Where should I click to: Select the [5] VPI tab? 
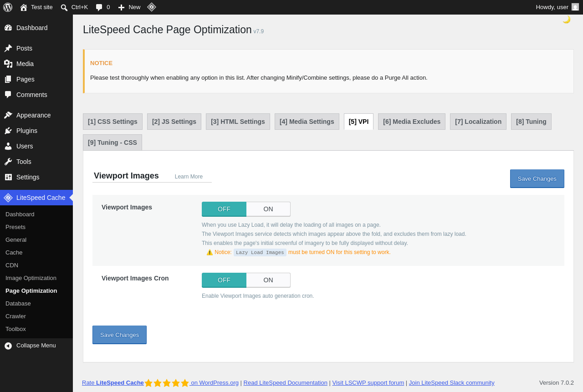[358, 122]
